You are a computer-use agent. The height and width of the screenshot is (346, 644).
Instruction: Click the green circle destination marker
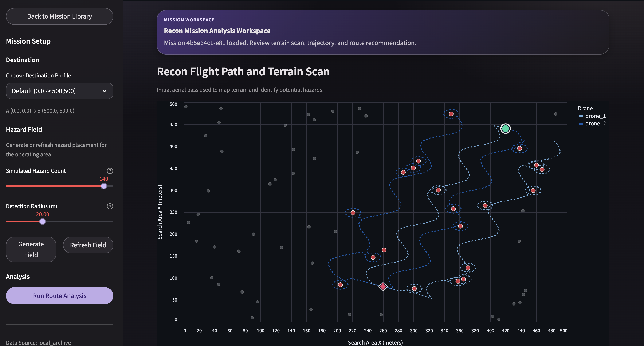[505, 129]
